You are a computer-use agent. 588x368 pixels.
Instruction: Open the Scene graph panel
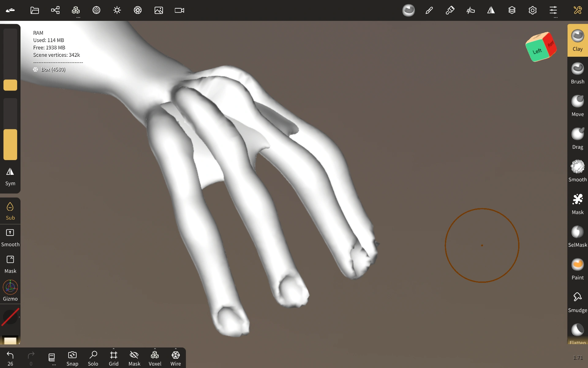point(55,10)
